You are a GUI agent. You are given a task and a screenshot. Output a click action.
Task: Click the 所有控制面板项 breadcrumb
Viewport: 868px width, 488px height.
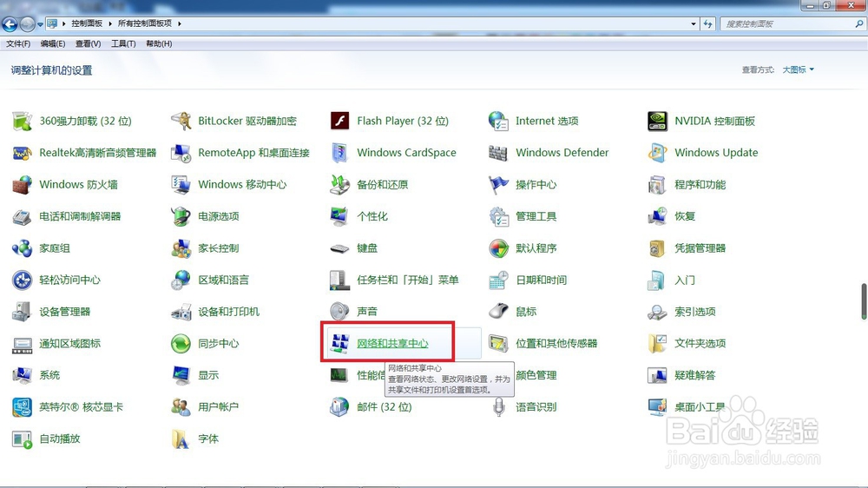[144, 23]
